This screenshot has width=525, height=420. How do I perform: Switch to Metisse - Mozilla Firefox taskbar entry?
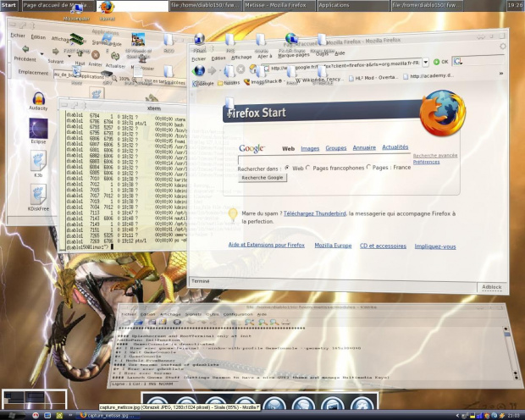pos(279,5)
